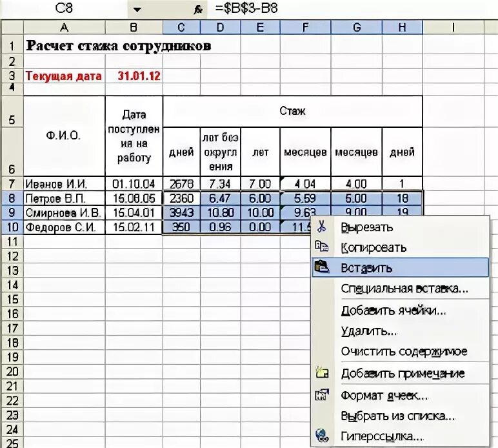Click the Name Box showing C8
The image size is (498, 448).
pos(64,9)
